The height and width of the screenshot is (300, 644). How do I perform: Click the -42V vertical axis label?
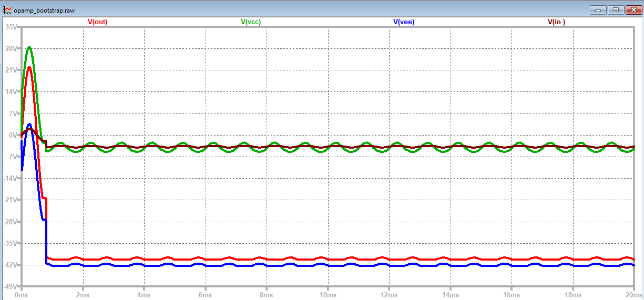click(11, 265)
